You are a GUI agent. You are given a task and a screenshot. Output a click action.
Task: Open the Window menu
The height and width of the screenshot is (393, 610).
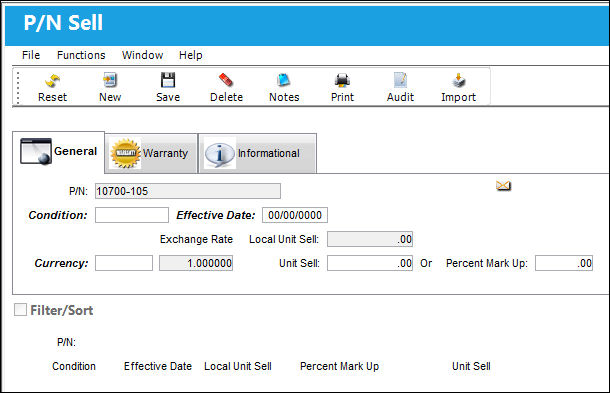(142, 55)
